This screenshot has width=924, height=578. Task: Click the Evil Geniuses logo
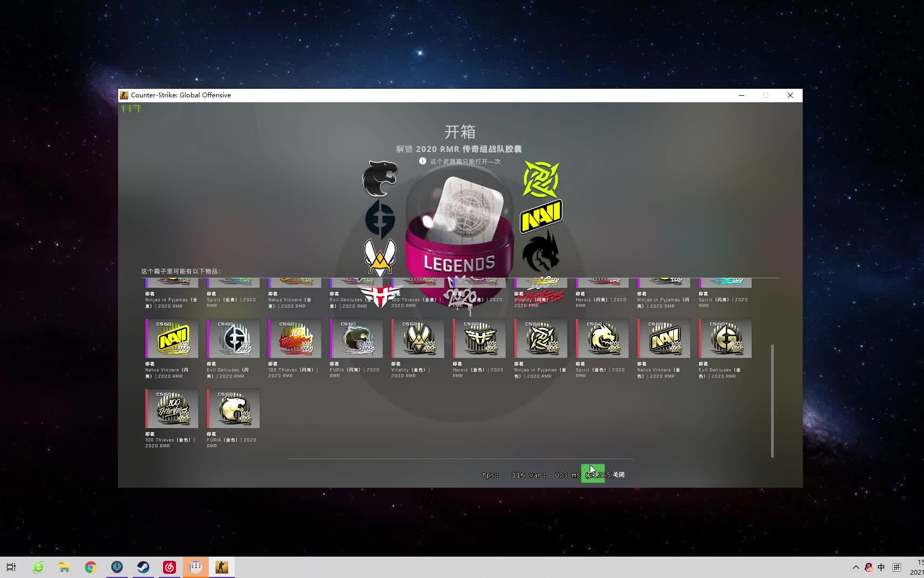[380, 218]
